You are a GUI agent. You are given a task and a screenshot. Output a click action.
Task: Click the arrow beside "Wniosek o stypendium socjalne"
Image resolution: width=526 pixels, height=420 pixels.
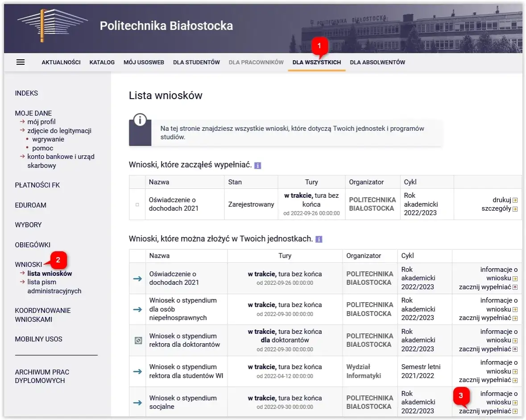pyautogui.click(x=137, y=402)
